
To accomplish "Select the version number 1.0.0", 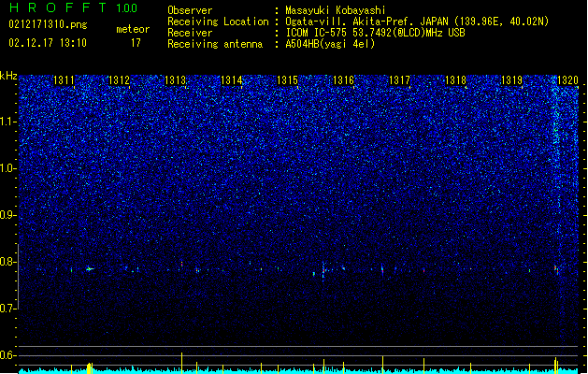I will coord(126,7).
